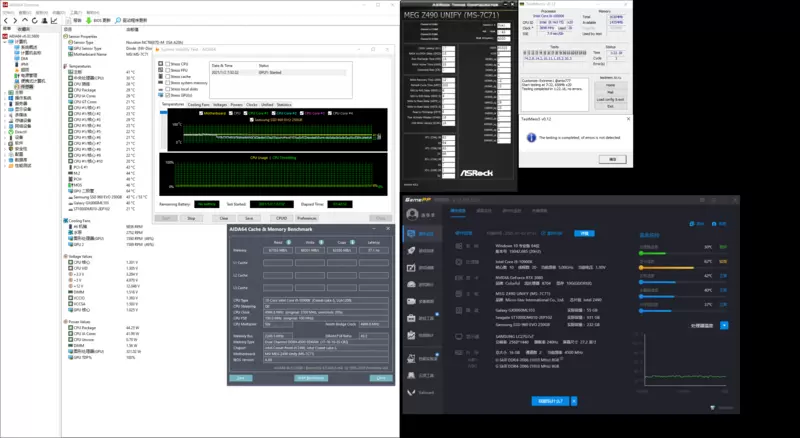This screenshot has width=800, height=438.
Task: Click the GamePP user avatar icon
Action: pyautogui.click(x=412, y=215)
